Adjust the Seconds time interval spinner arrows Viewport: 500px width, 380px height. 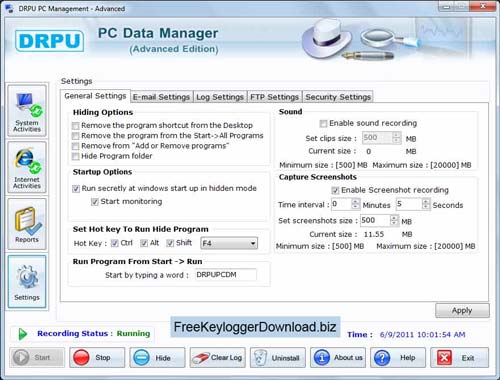point(426,204)
